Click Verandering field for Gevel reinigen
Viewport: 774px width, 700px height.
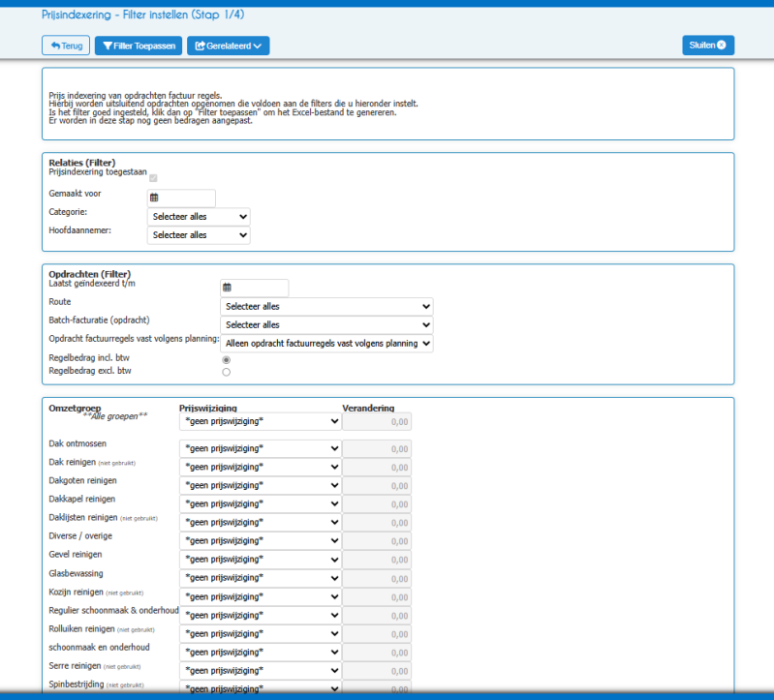tap(377, 560)
